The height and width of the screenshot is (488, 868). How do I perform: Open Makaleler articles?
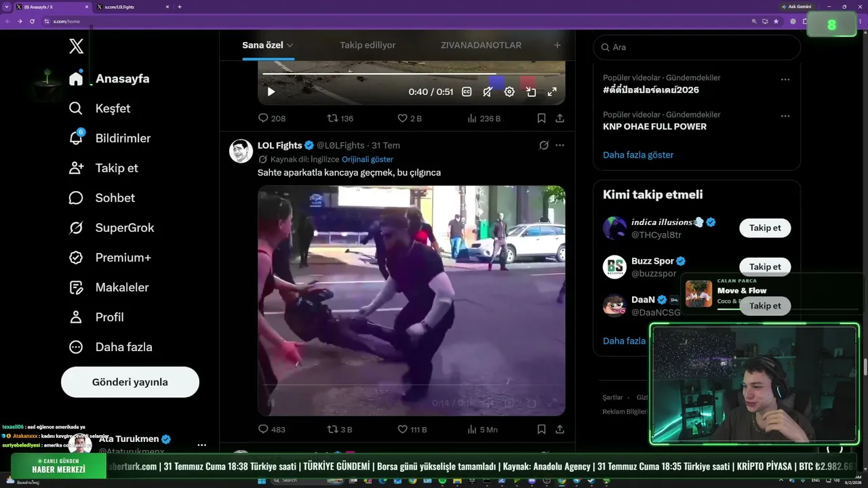coord(108,287)
